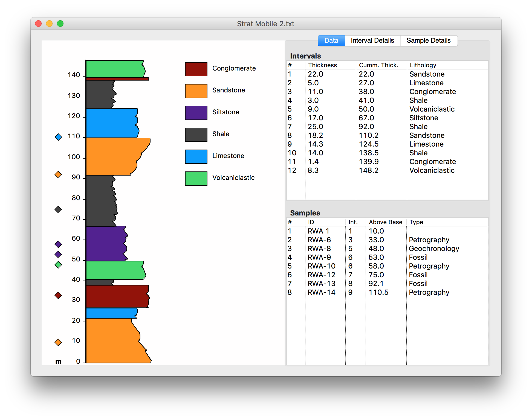Select the Data tab
Screen dimensions: 532x420
click(331, 41)
